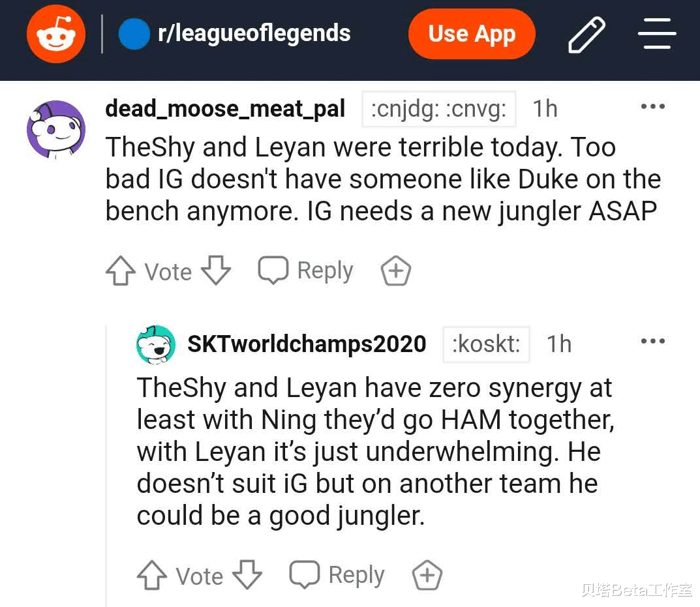Click the :koskt: flair tag
700x607 pixels.
486,344
